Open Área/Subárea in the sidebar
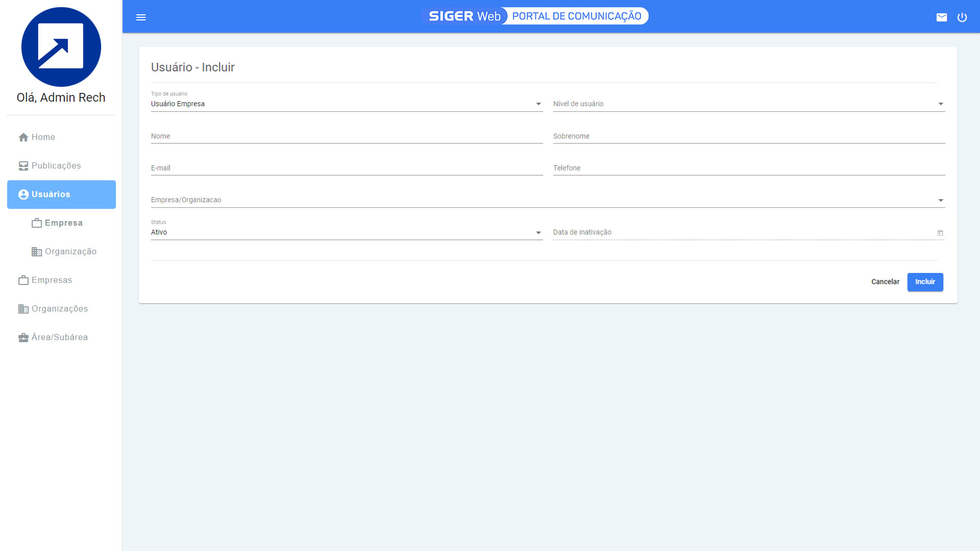The height and width of the screenshot is (551, 980). pyautogui.click(x=61, y=338)
